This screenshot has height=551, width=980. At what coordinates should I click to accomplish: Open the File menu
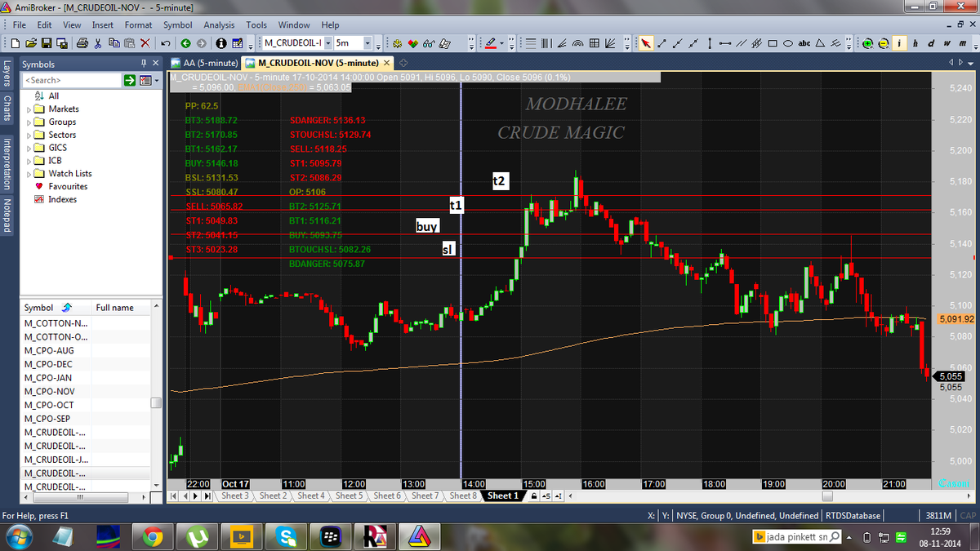[20, 25]
